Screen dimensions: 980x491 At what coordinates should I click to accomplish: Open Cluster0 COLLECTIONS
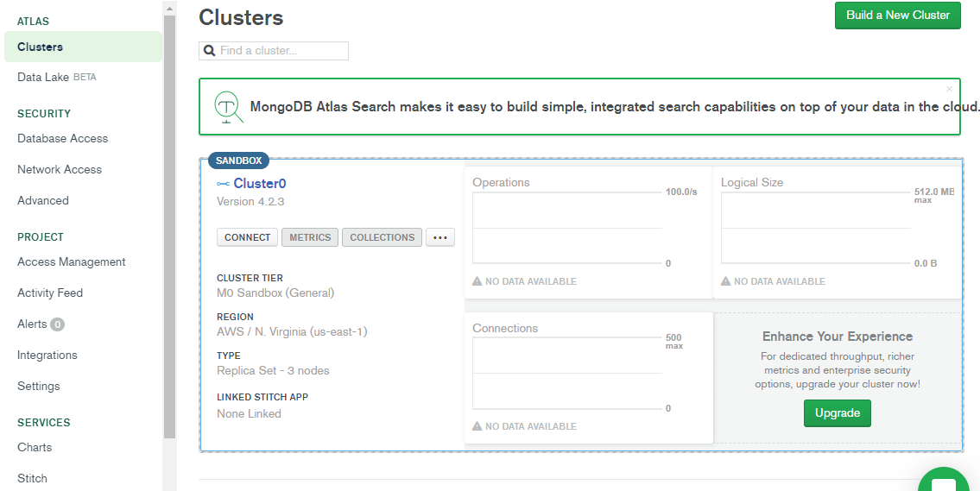pos(382,237)
